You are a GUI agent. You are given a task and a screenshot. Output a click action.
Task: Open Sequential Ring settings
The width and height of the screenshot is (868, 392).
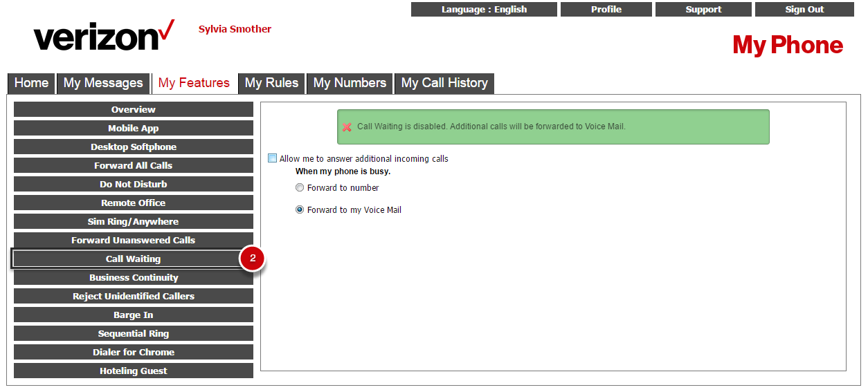(x=134, y=333)
